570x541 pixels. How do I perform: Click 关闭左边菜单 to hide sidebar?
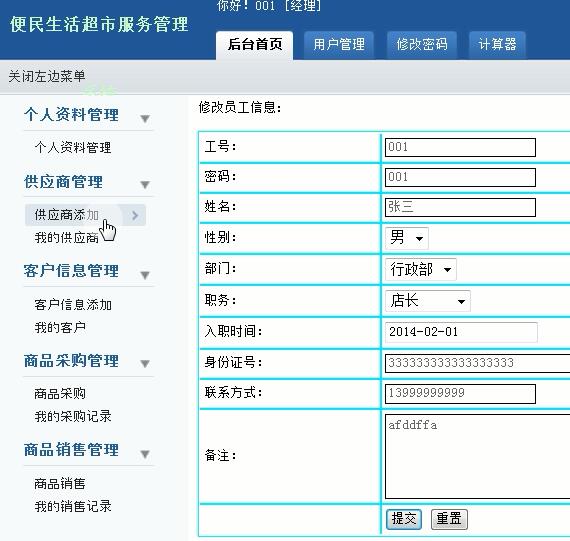point(47,76)
